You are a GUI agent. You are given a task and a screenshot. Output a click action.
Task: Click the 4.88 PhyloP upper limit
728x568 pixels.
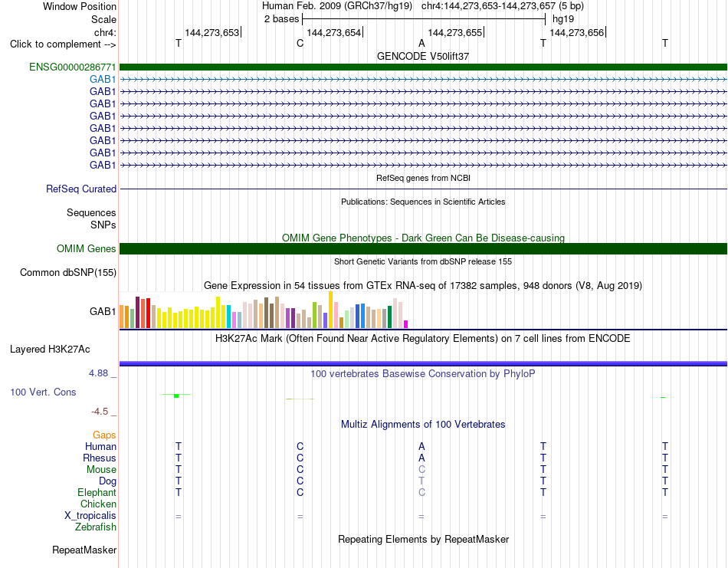pos(98,373)
